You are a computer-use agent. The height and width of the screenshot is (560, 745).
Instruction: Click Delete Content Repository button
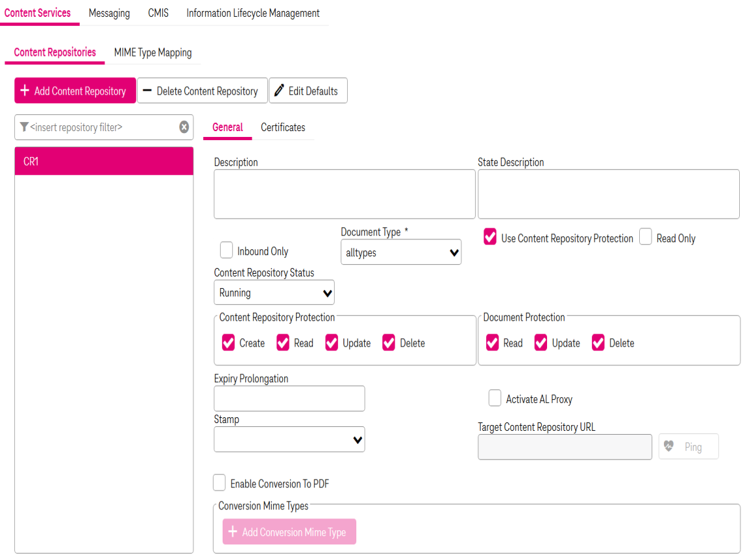pyautogui.click(x=202, y=91)
